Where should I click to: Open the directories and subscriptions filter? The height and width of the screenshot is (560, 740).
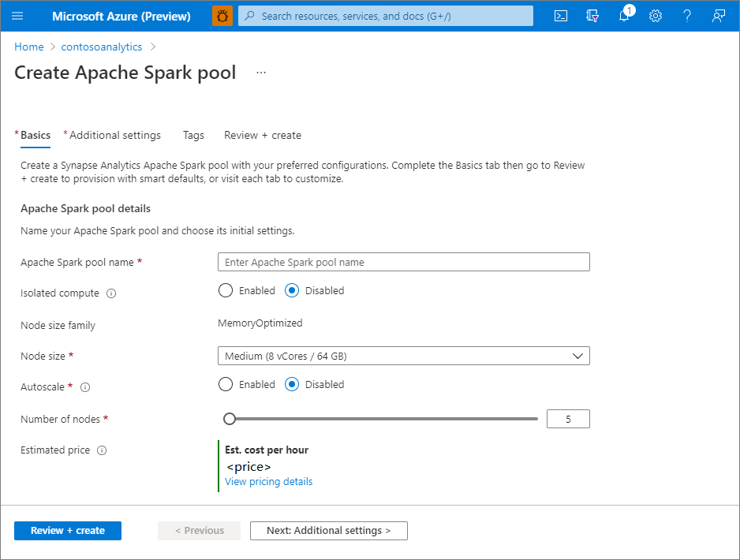(592, 16)
